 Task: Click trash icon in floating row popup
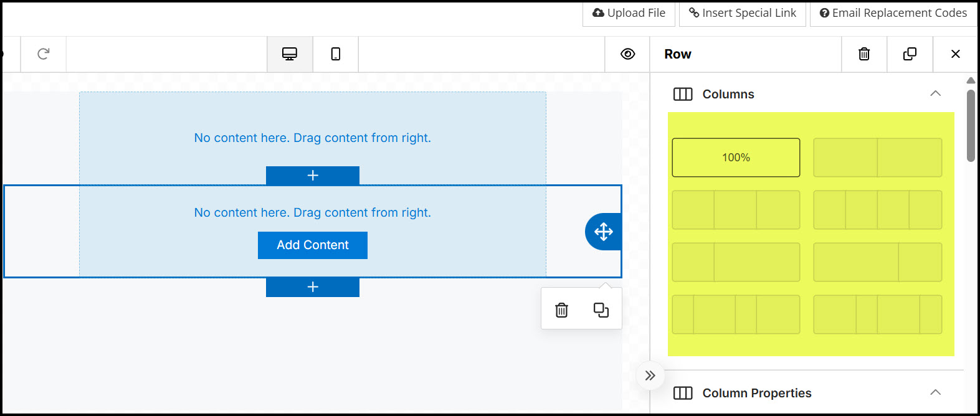pyautogui.click(x=561, y=310)
